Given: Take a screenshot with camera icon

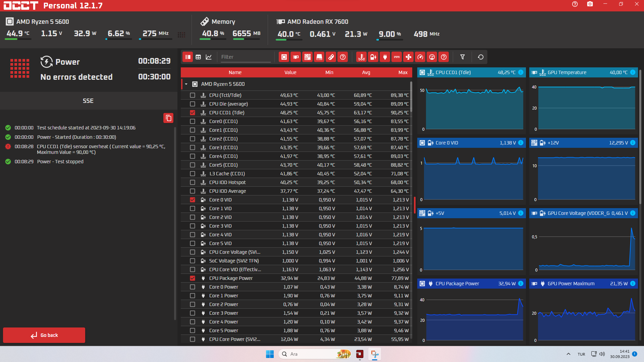Looking at the screenshot, I should click(590, 4).
